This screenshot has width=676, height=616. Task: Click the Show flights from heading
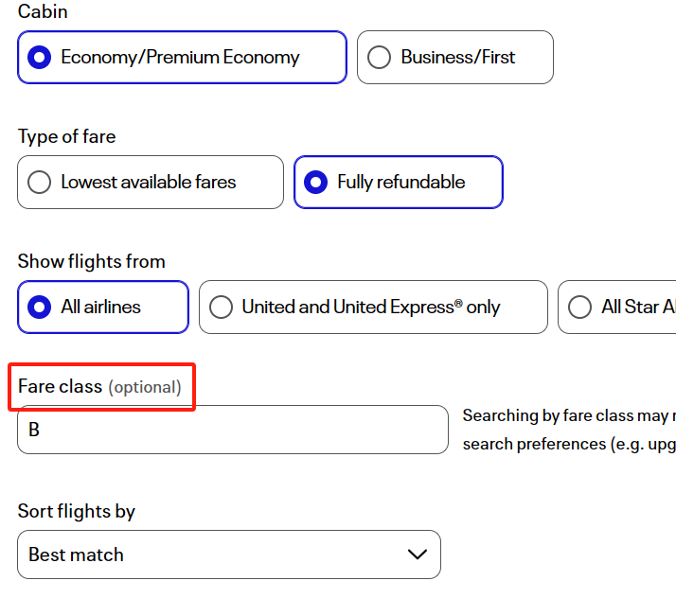tap(91, 262)
